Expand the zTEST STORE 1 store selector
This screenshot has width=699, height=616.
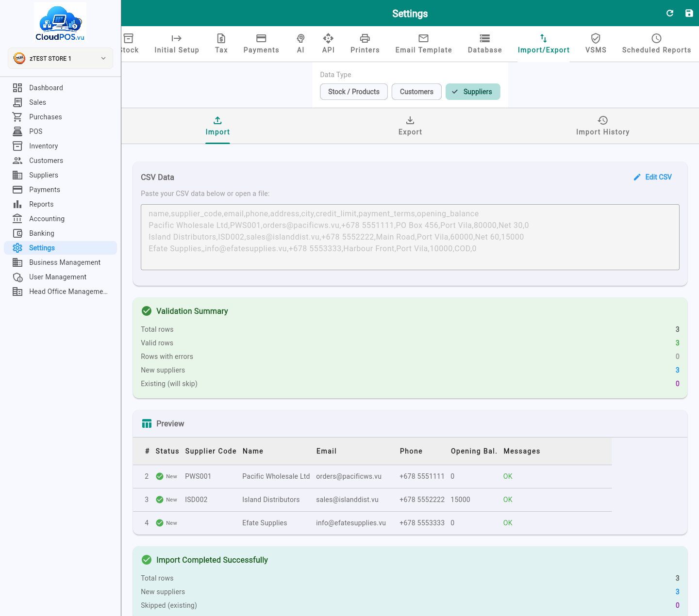coord(60,58)
